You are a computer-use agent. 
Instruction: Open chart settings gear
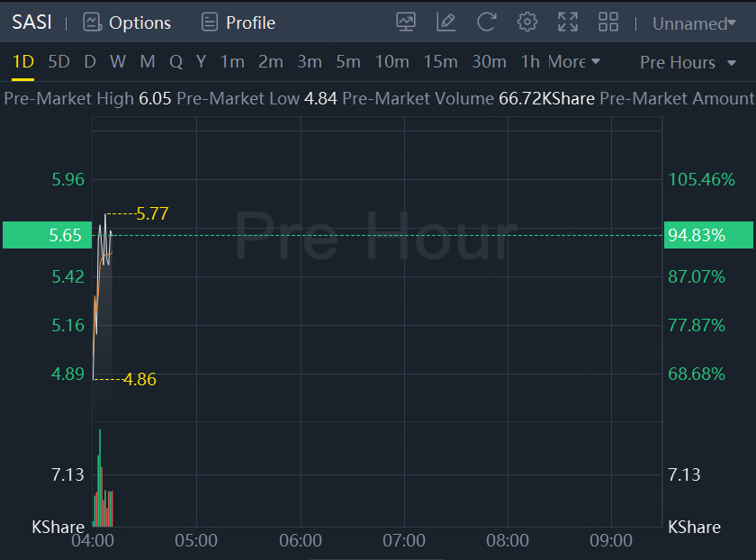(527, 23)
